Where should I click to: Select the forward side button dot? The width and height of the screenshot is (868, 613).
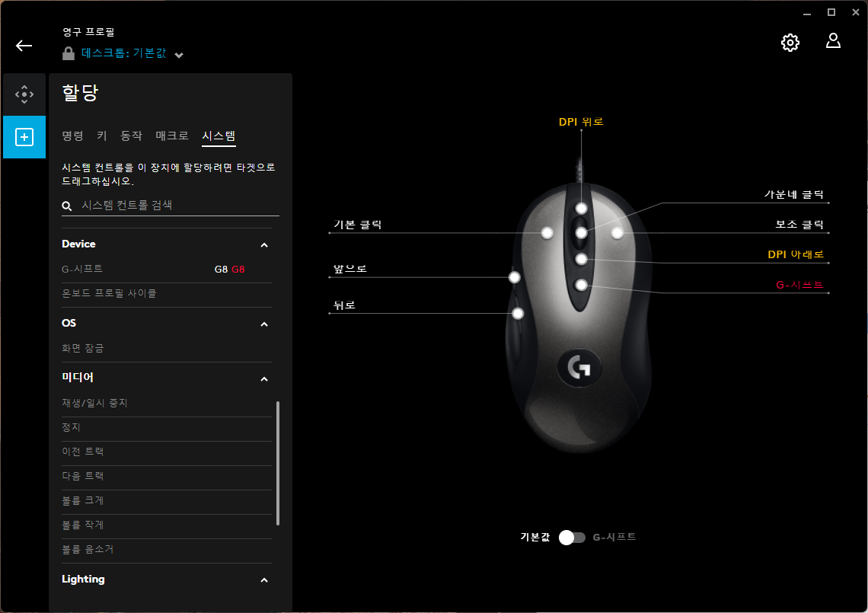tap(514, 277)
